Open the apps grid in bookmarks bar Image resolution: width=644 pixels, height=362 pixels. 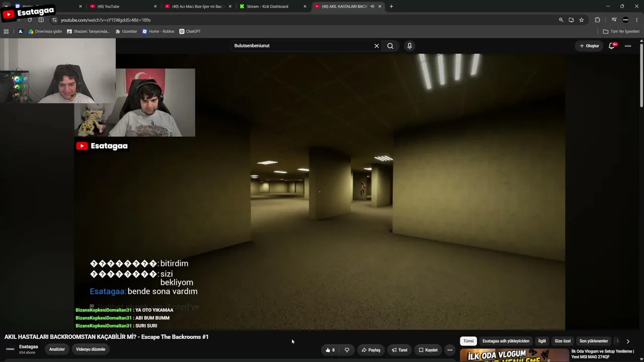[6, 31]
